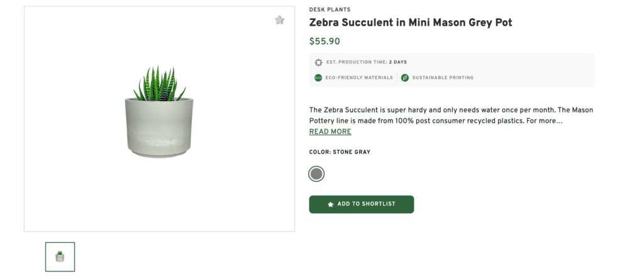The height and width of the screenshot is (276, 644).
Task: Open the Desk Plants category link
Action: coord(330,9)
